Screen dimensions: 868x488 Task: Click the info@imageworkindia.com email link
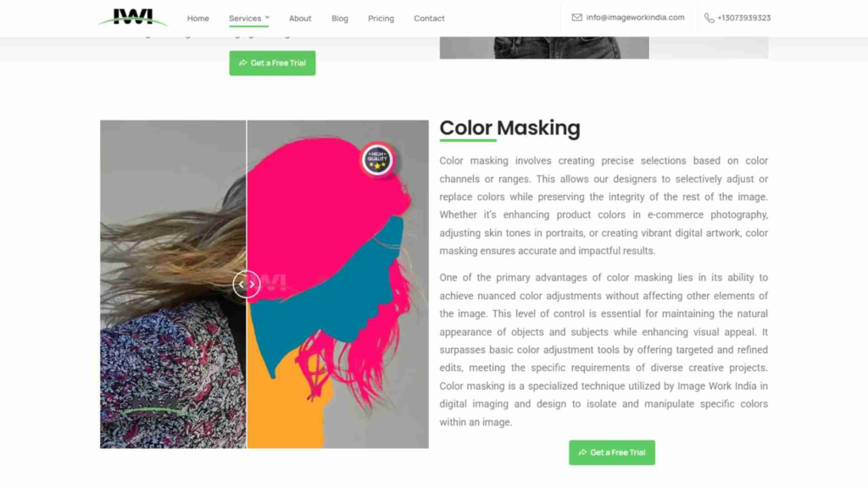[635, 17]
